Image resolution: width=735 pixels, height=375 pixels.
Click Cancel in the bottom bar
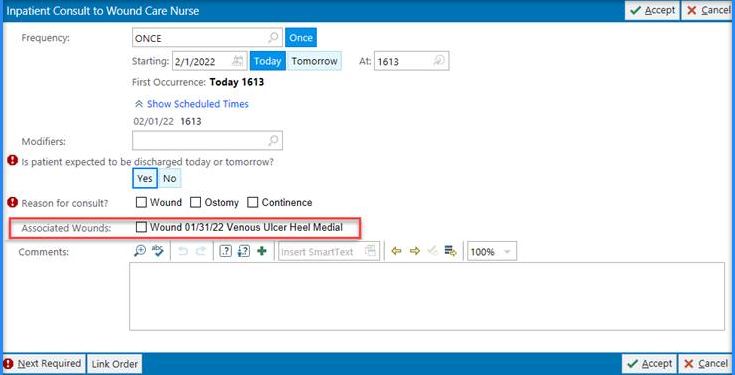click(x=706, y=364)
